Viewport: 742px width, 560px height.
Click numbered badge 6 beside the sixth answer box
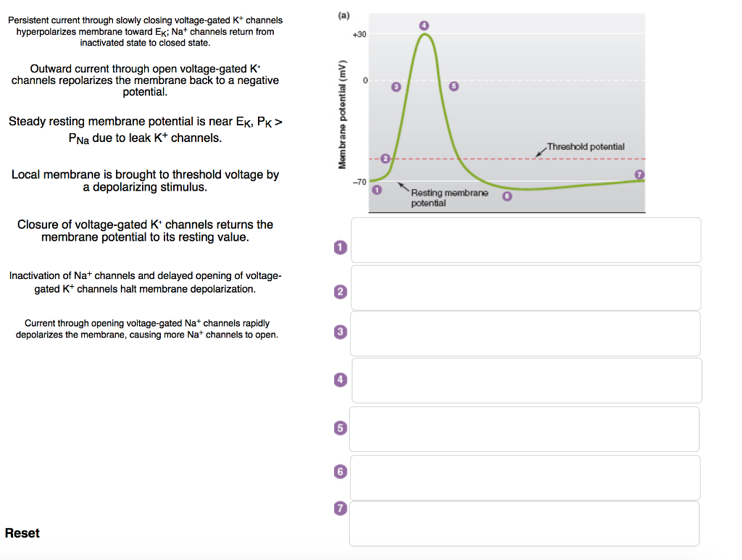click(338, 471)
